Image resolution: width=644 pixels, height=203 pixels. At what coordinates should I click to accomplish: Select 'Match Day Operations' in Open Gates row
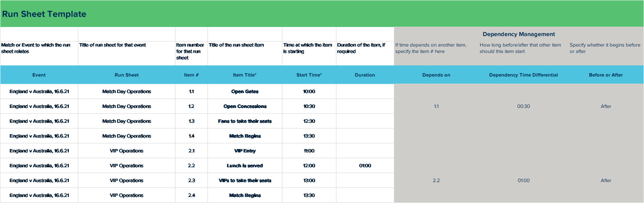click(126, 91)
